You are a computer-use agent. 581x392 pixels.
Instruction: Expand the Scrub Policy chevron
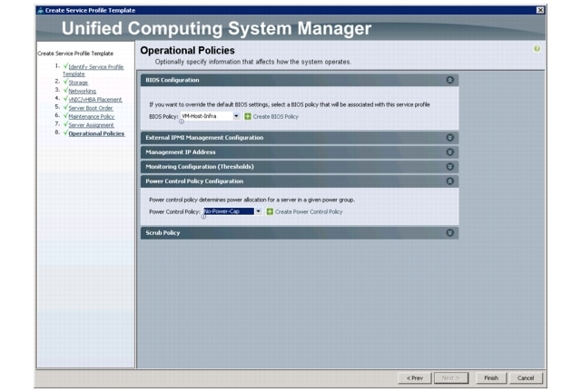450,232
